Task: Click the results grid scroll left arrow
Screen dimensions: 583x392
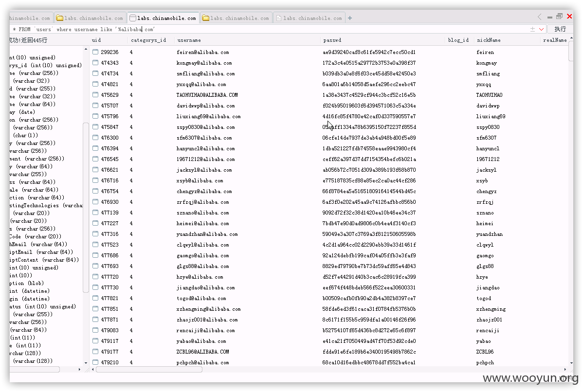Action: pos(92,369)
